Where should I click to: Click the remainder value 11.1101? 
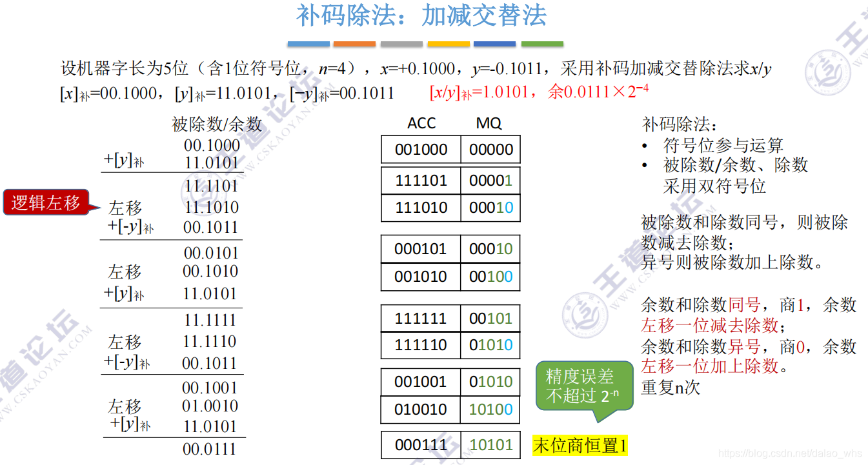pyautogui.click(x=211, y=186)
